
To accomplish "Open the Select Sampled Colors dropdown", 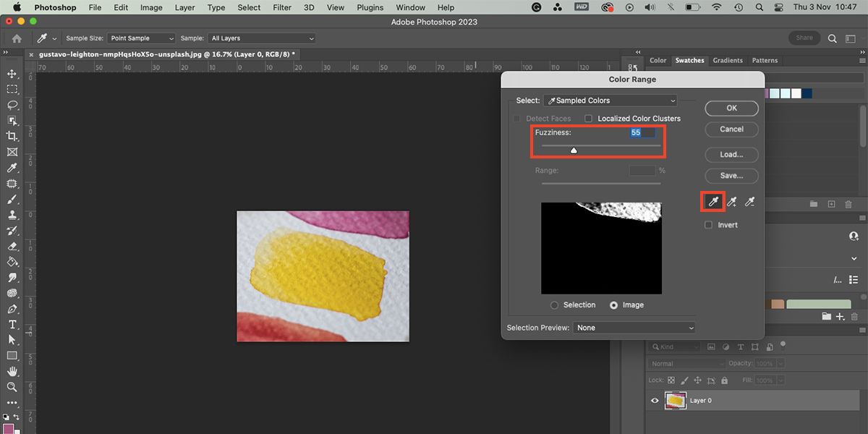I will point(610,101).
